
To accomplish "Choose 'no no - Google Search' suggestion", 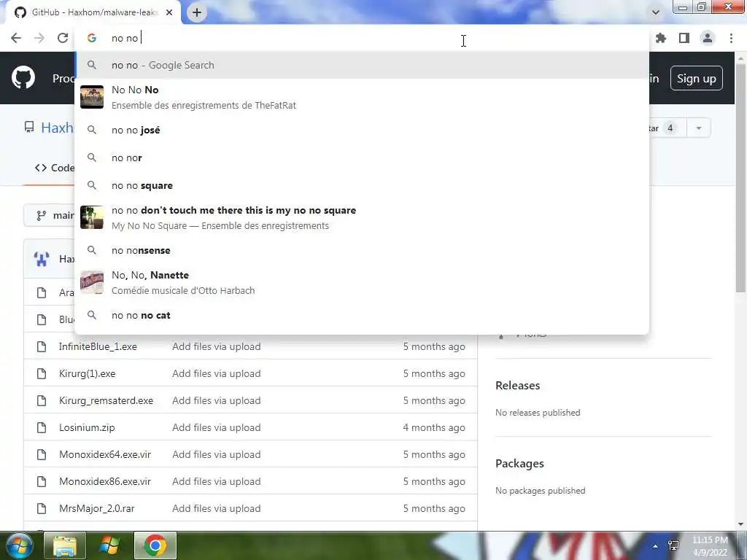I will (x=362, y=65).
